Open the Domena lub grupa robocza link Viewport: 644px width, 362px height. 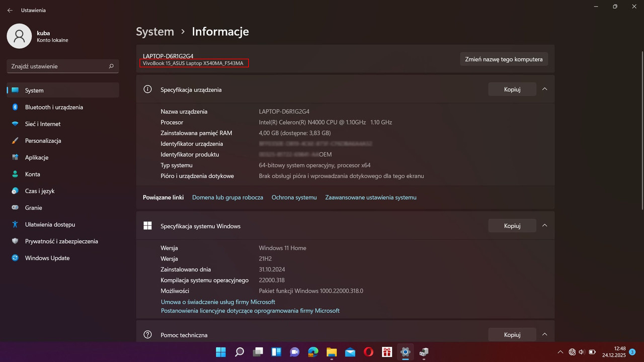227,198
